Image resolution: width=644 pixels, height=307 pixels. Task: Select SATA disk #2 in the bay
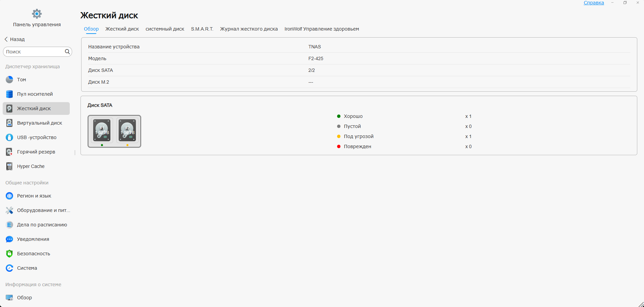tap(127, 130)
